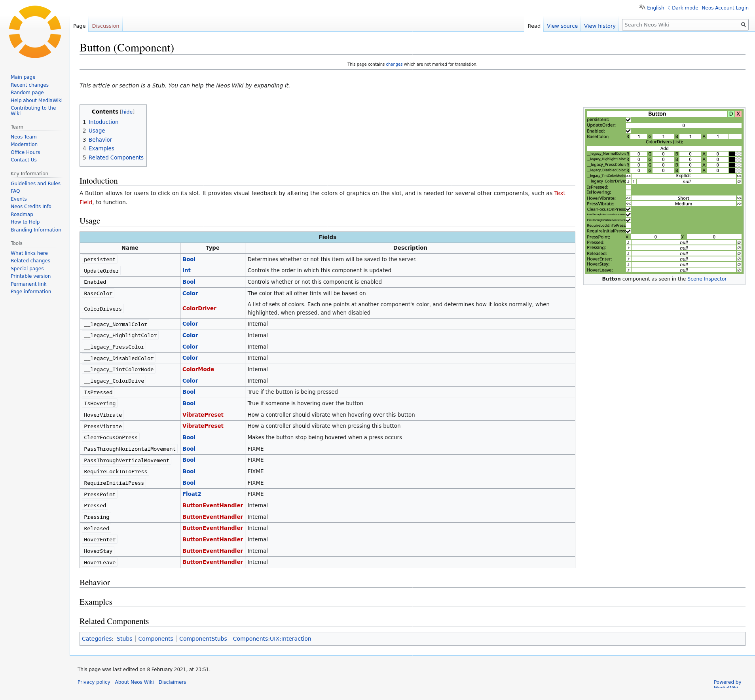
Task: Click the << arrow next to PressVibrate Medium
Action: click(x=628, y=204)
